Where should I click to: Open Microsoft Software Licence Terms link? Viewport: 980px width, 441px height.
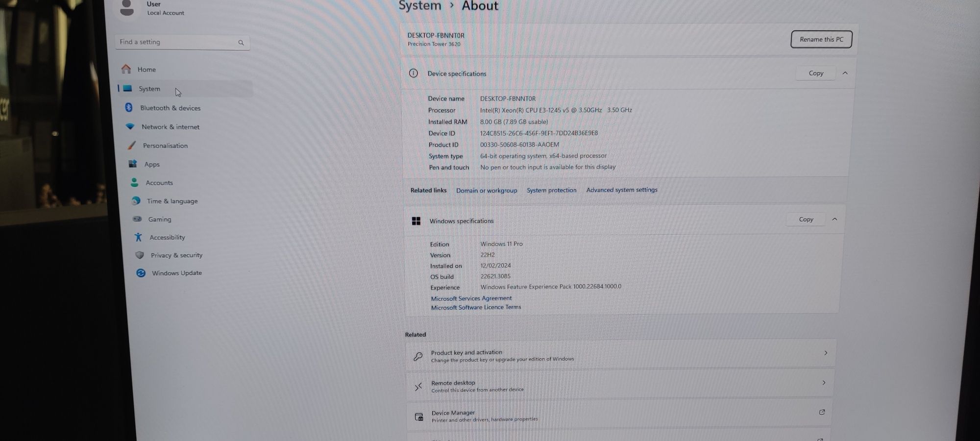tap(476, 307)
